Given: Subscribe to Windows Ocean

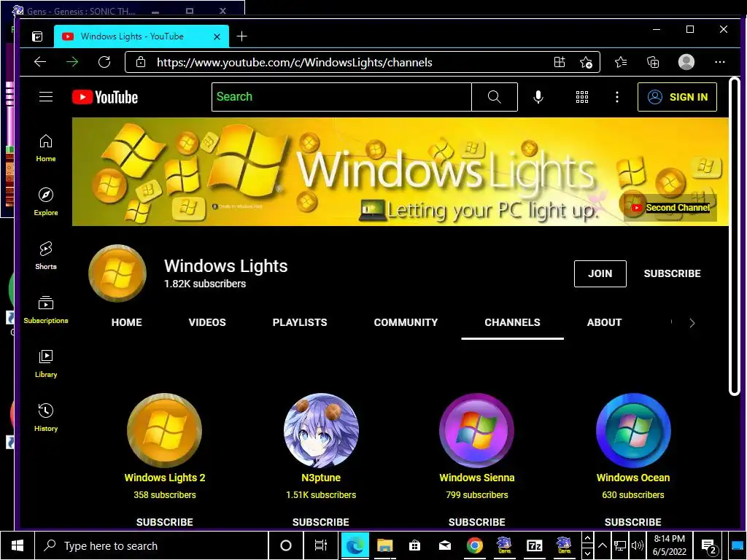Looking at the screenshot, I should [x=633, y=522].
